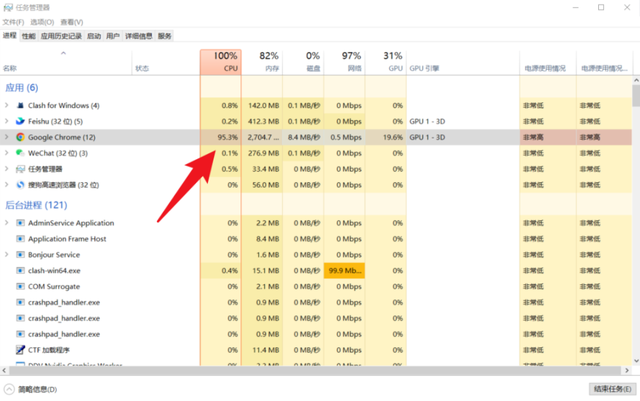Viewport: 640px width, 401px height.
Task: Expand the 任务管理器 process group
Action: point(7,169)
